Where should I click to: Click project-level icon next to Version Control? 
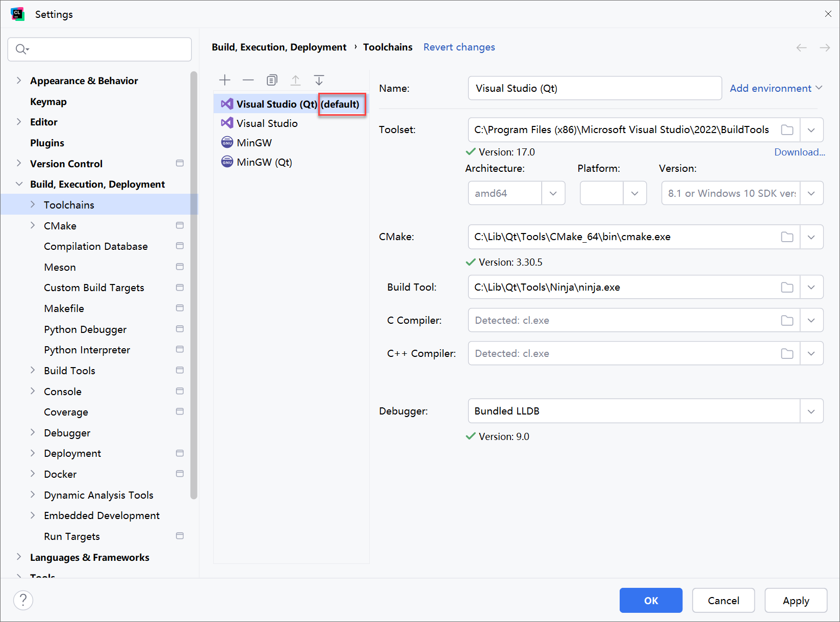pos(180,163)
